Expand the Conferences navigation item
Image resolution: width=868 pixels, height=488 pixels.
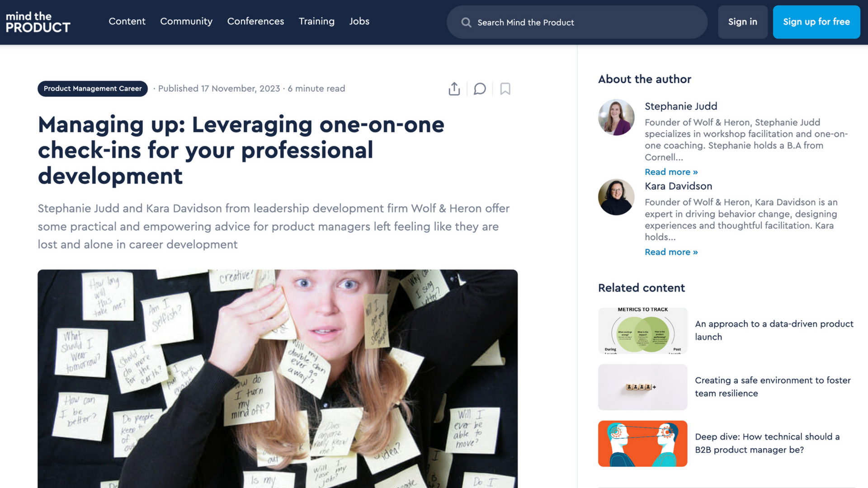pyautogui.click(x=255, y=21)
